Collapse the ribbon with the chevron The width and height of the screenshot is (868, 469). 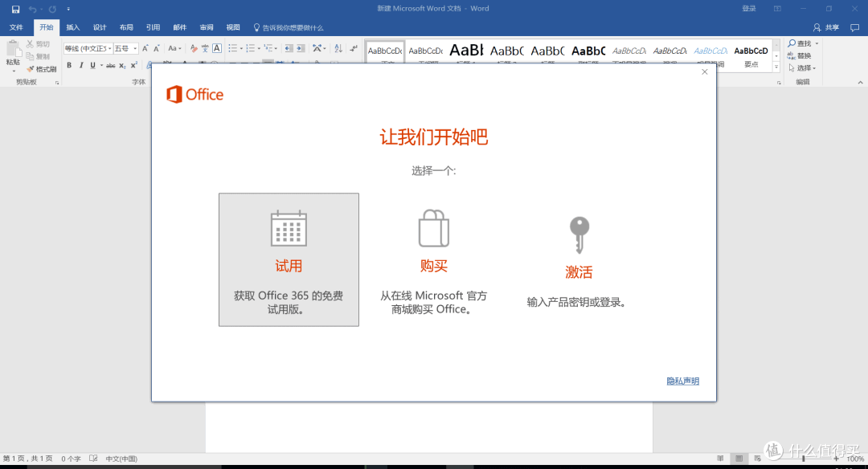coord(860,83)
